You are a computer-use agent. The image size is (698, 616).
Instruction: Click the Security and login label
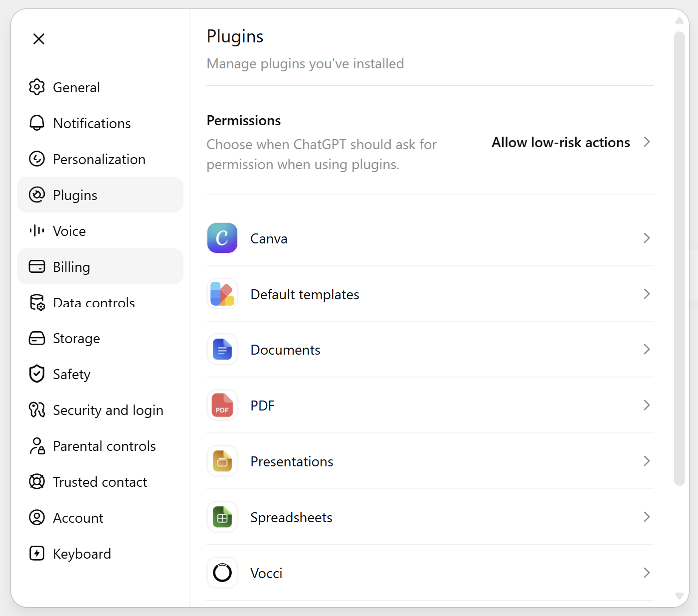click(108, 410)
